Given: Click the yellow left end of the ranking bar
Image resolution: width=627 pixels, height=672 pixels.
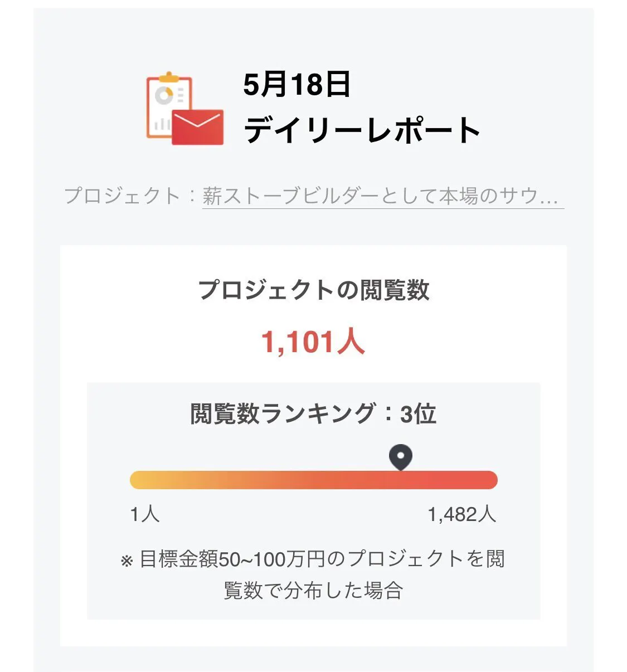Looking at the screenshot, I should (139, 480).
